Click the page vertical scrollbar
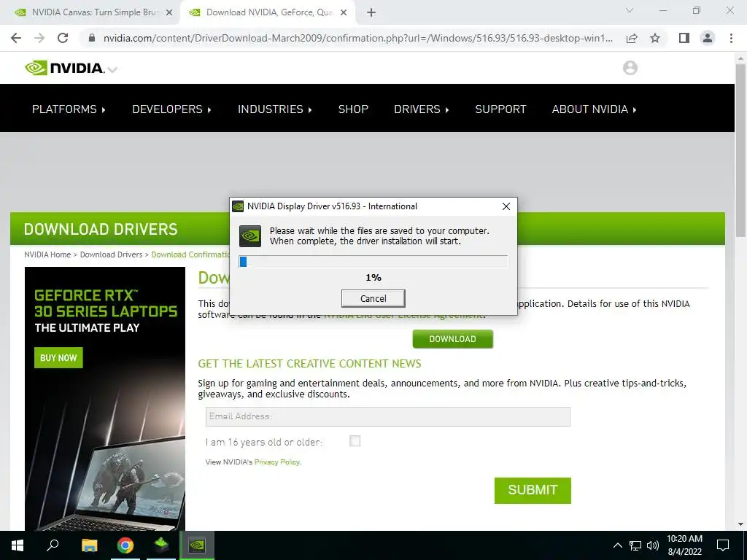Screen dimensions: 747x560 click(x=740, y=150)
